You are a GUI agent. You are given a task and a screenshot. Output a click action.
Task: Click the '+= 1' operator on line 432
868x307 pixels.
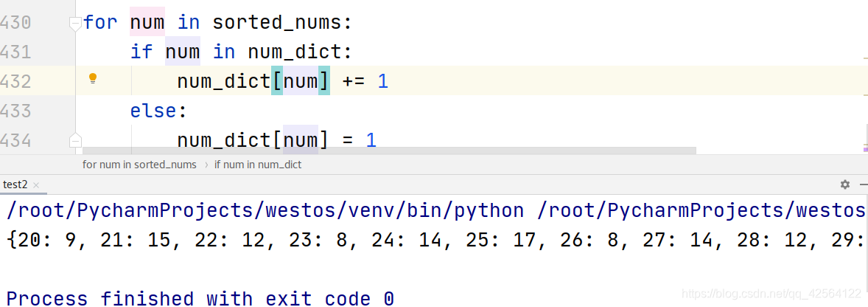coord(365,82)
